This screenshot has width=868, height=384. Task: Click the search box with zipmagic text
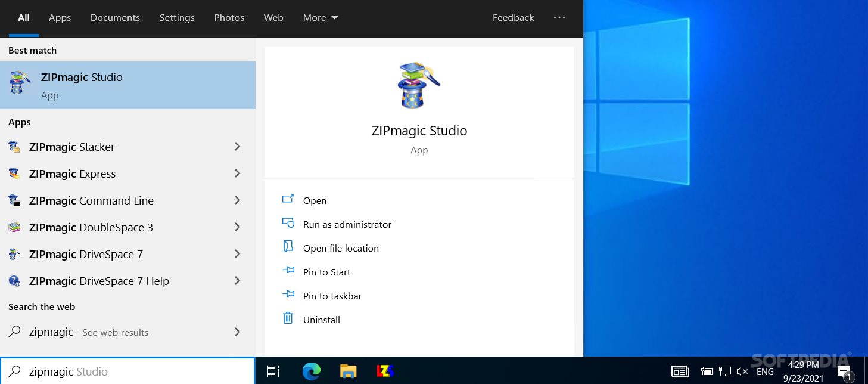(x=127, y=371)
